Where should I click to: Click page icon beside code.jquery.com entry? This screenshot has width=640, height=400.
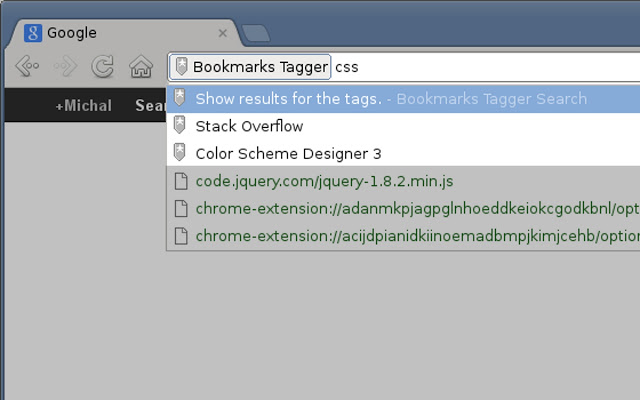pos(181,181)
